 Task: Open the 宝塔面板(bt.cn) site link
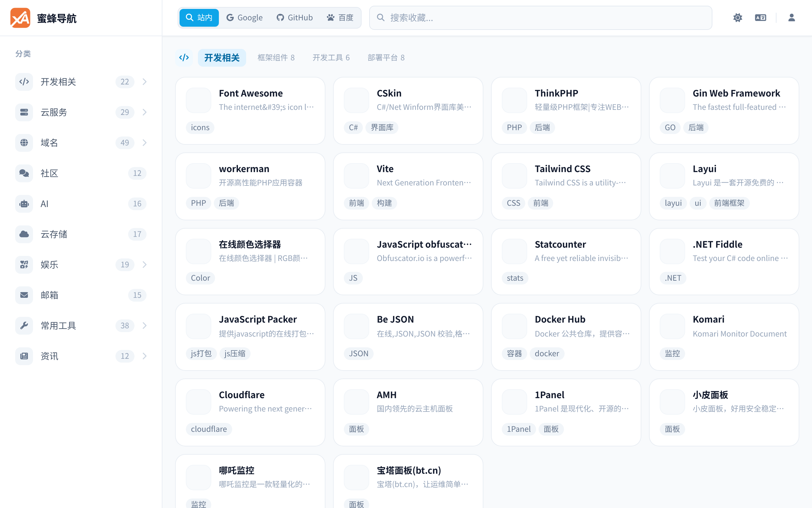pyautogui.click(x=408, y=481)
